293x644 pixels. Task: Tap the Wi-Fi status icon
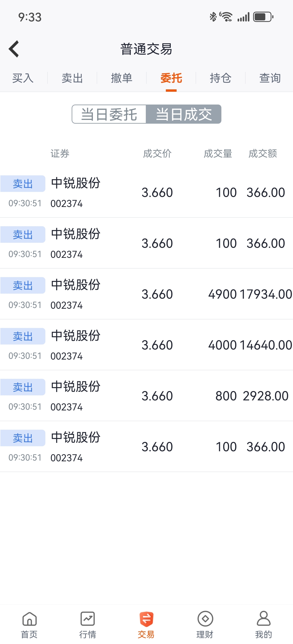tap(226, 17)
